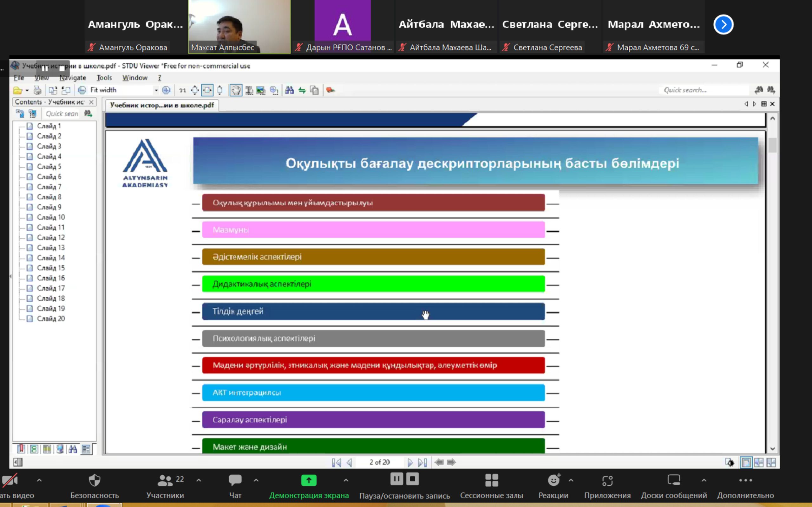812x507 pixels.
Task: Toggle single page layout view
Action: [x=746, y=462]
